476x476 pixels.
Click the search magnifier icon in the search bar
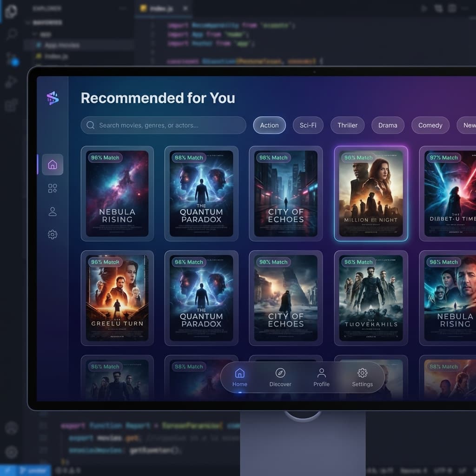[91, 125]
